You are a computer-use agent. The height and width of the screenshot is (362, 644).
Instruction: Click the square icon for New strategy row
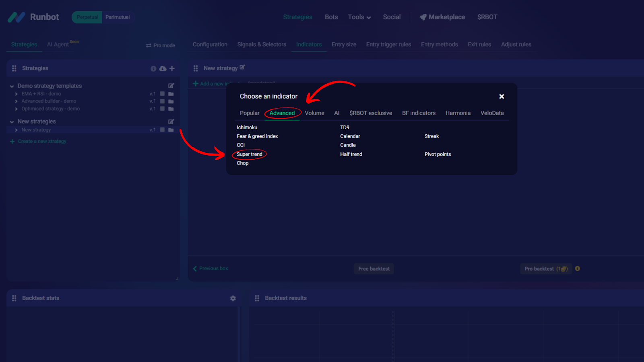tap(162, 130)
